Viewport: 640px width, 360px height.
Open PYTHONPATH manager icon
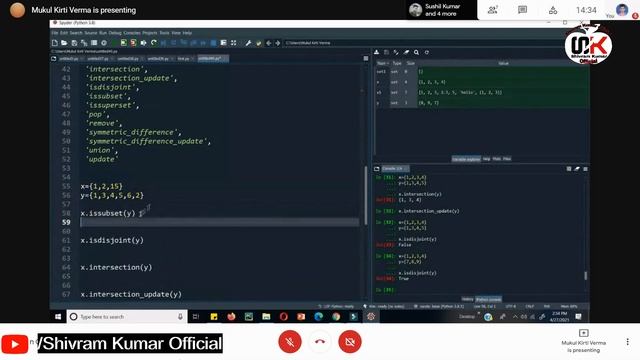click(258, 43)
